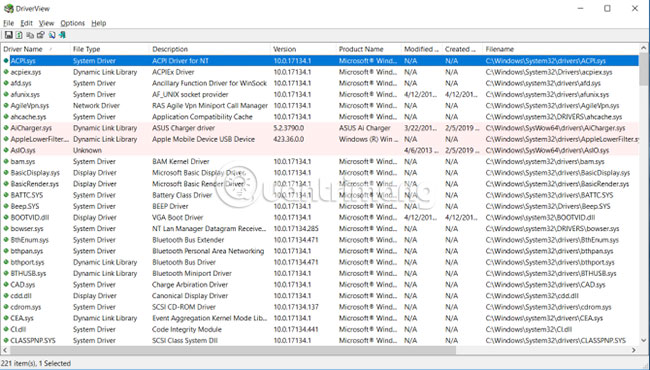Sort by the Product Name column header
650x370 pixels.
point(369,49)
